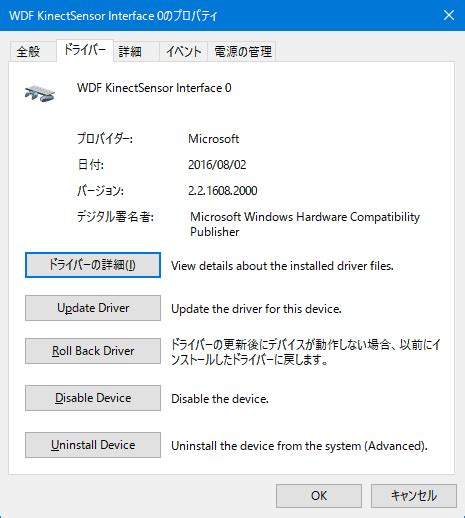Click 'Uninstall the device from the system (Advanced).'
This screenshot has width=465, height=518.
click(299, 446)
